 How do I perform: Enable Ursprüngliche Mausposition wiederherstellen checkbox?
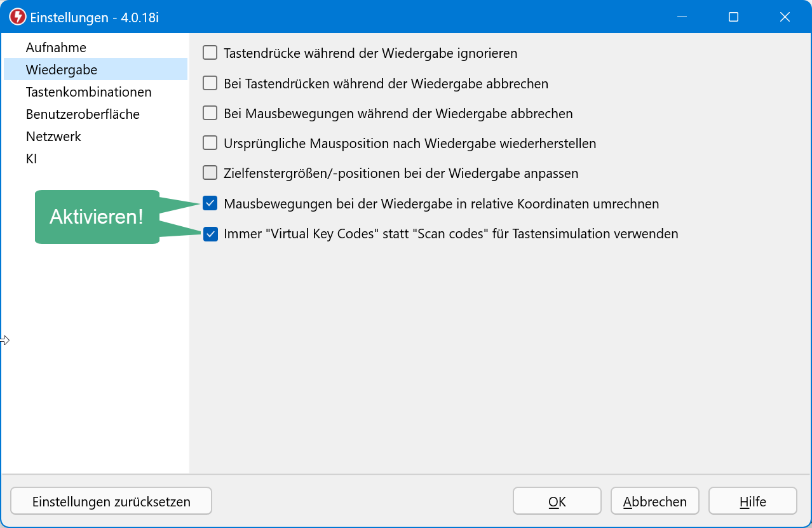[210, 143]
